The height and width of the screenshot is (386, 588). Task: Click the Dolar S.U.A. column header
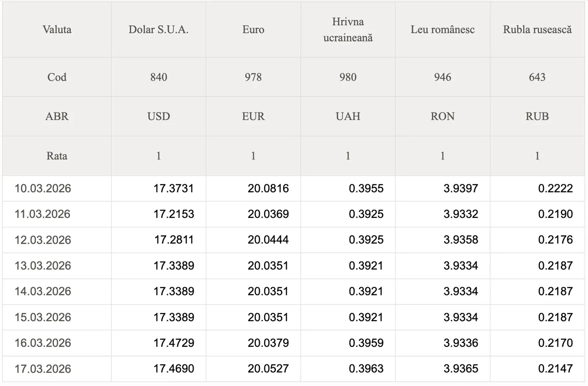158,30
